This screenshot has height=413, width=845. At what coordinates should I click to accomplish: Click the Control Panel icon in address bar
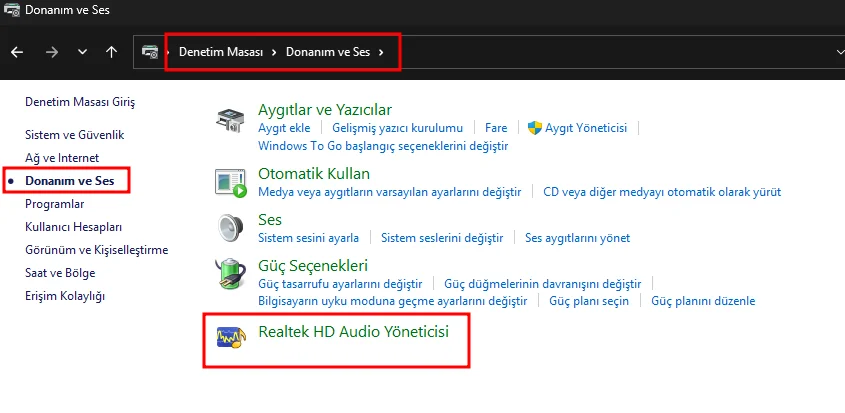[149, 52]
